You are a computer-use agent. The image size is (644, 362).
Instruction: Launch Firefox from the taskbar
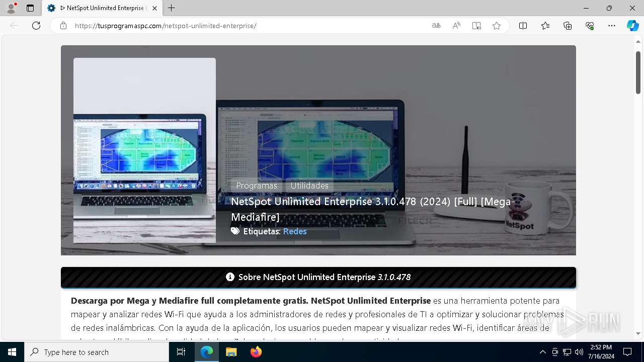256,352
